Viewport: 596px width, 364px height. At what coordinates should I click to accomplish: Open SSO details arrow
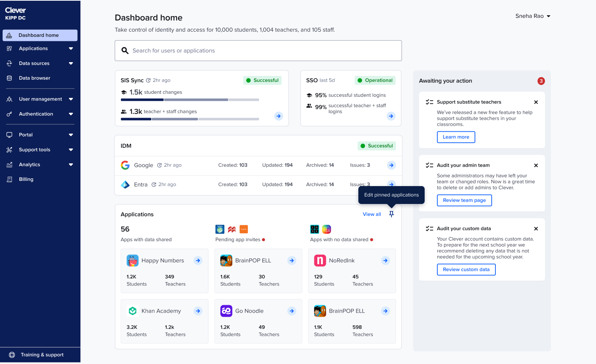[x=391, y=116]
